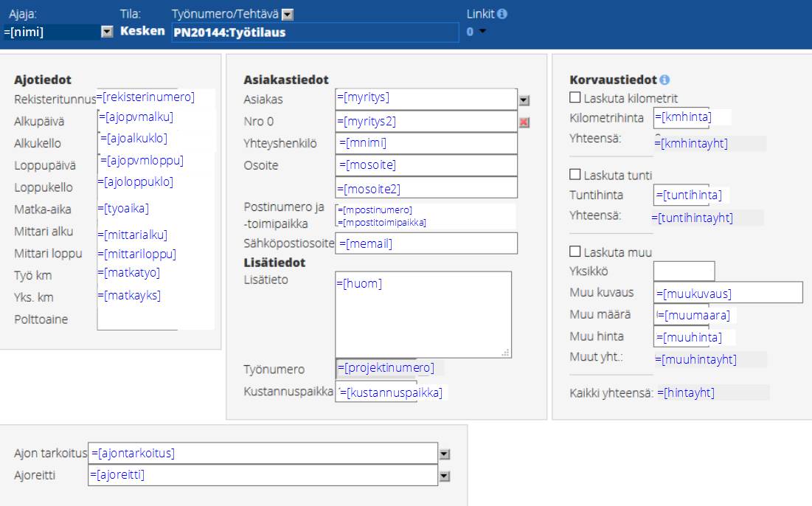Check the Laskuta muu option
The image size is (812, 506).
(575, 252)
